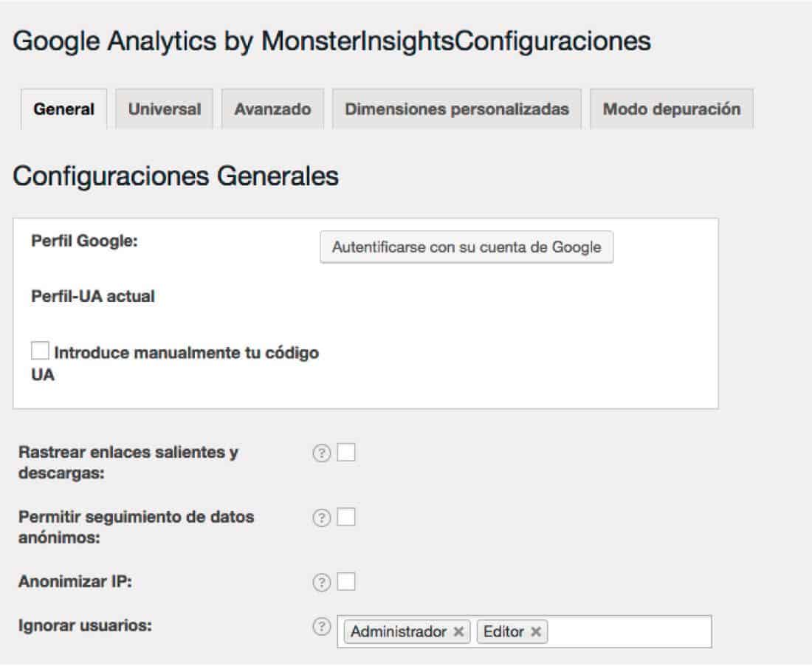812x666 pixels.
Task: Switch to the Universal tab
Action: coord(165,109)
